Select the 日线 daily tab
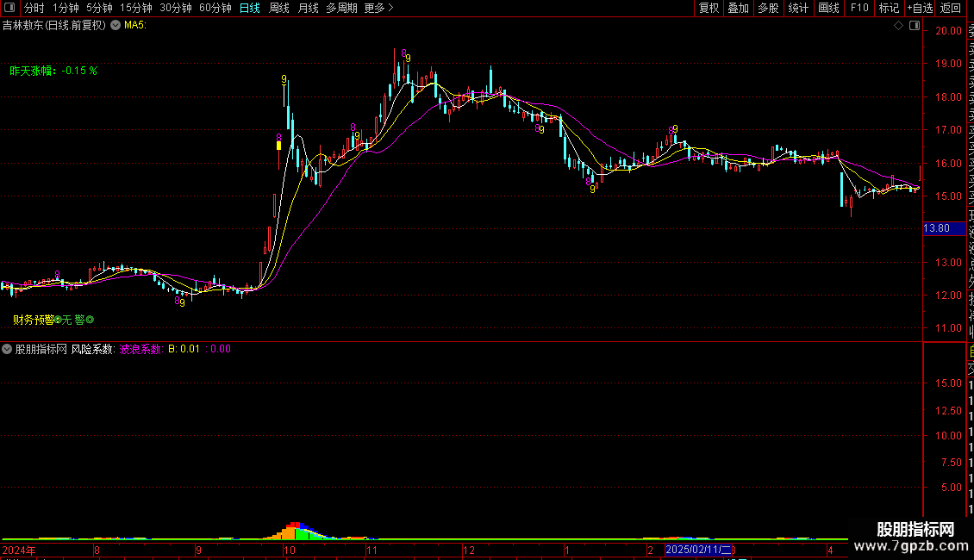Image resolution: width=974 pixels, height=560 pixels. pyautogui.click(x=250, y=8)
